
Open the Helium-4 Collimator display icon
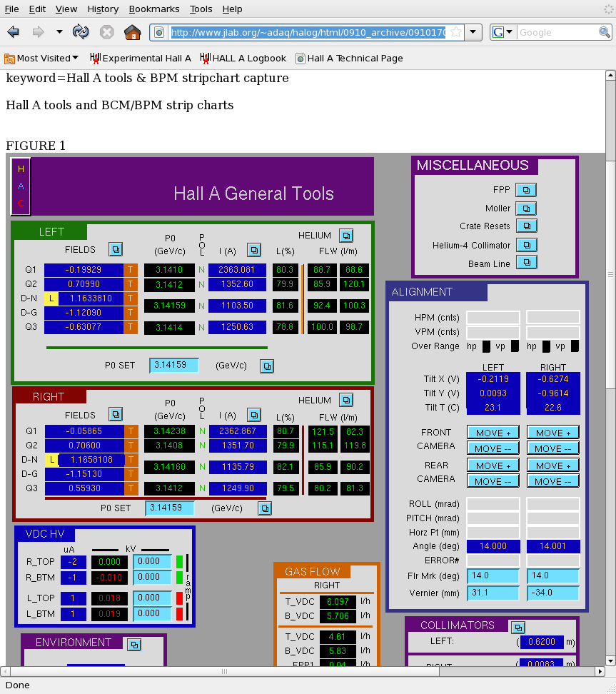click(x=527, y=245)
